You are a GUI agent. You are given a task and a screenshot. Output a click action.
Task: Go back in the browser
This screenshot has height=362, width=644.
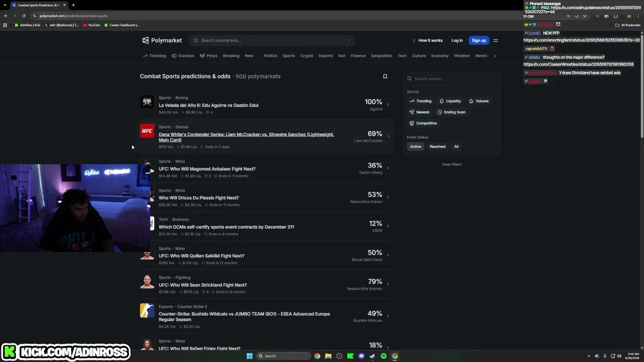pyautogui.click(x=6, y=16)
